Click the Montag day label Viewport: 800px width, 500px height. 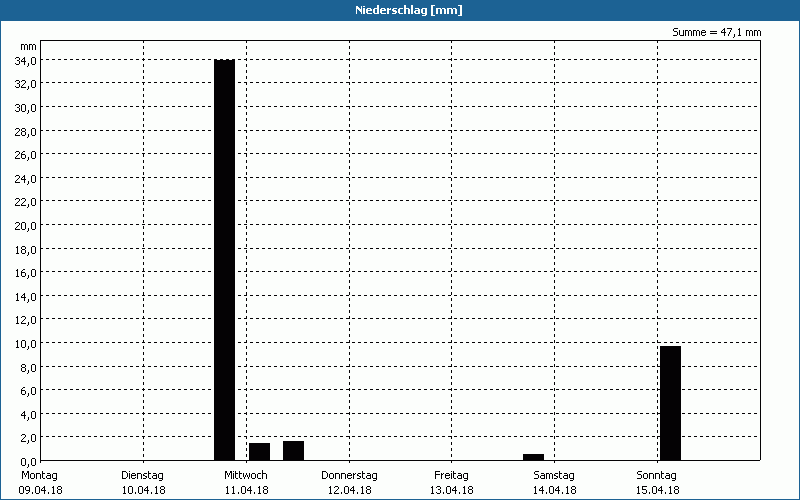pyautogui.click(x=39, y=475)
